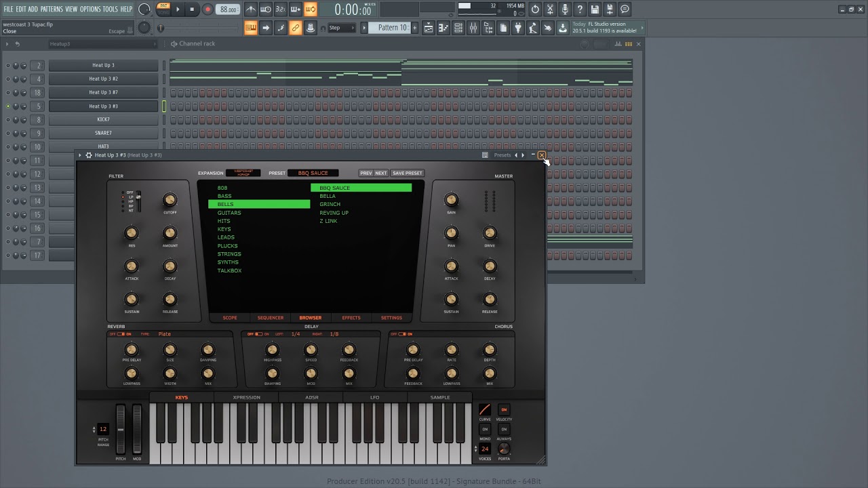868x488 pixels.
Task: Open plugin options gear in Heat Up 3 #3 window
Action: coord(88,155)
